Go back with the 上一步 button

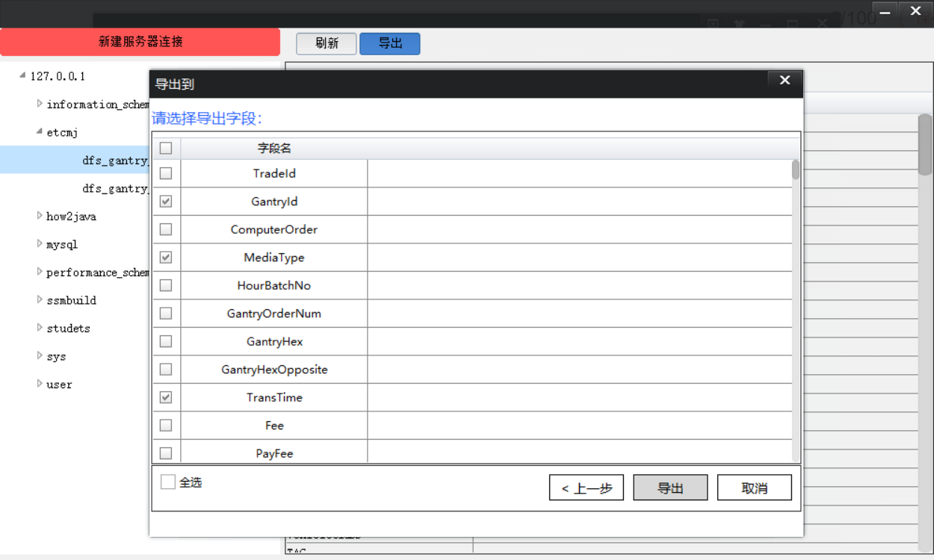coord(587,488)
